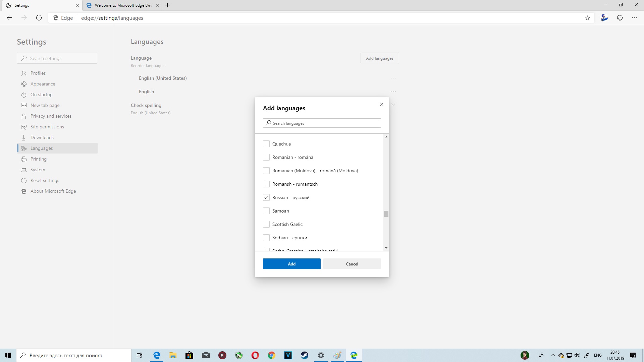
Task: Click the language list scrollbar thumb
Action: (386, 214)
